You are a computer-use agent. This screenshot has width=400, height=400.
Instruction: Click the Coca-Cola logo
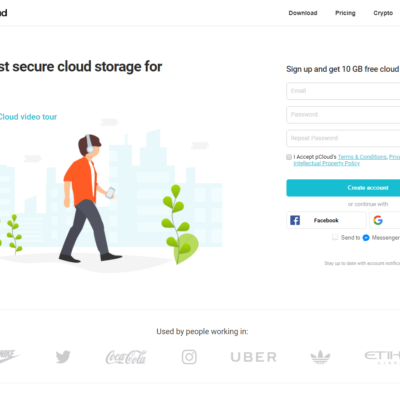coord(126,357)
